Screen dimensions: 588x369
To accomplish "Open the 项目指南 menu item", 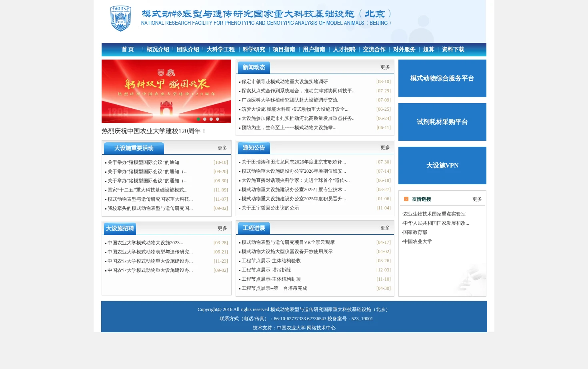I will pyautogui.click(x=284, y=50).
